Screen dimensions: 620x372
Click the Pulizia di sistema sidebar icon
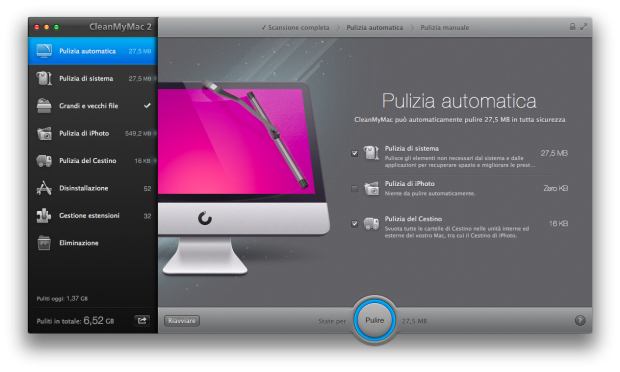pyautogui.click(x=44, y=78)
